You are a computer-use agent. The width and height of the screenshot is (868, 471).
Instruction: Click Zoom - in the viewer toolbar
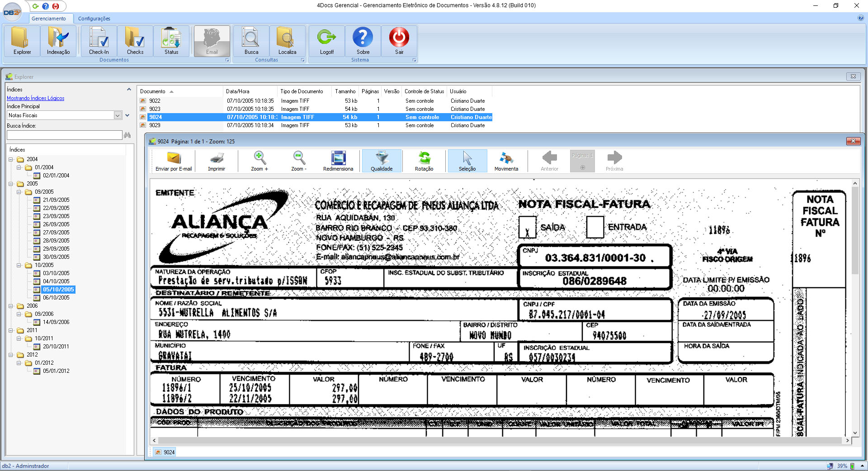coord(299,161)
